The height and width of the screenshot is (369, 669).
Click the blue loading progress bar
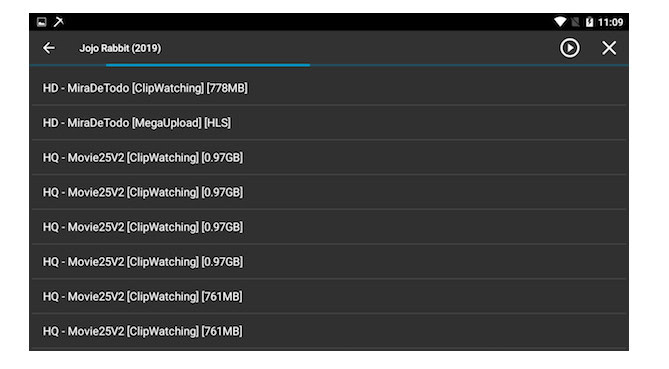pyautogui.click(x=208, y=65)
